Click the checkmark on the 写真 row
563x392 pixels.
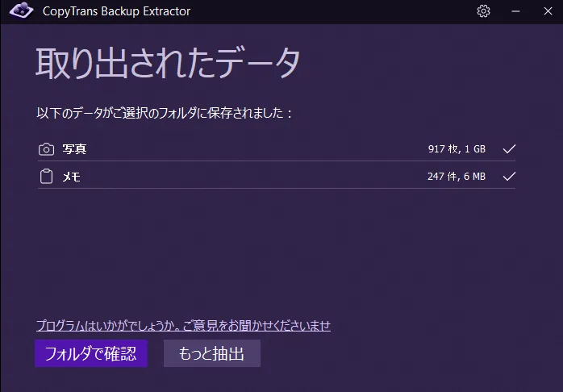tap(509, 148)
